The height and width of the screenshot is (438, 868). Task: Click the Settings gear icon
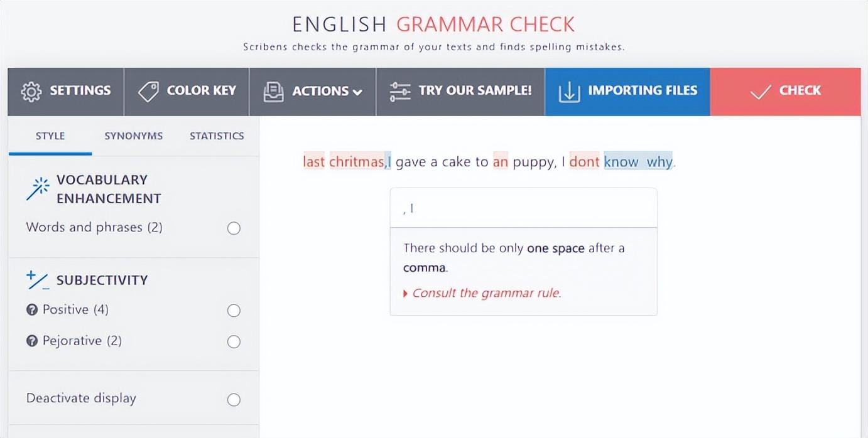coord(31,91)
